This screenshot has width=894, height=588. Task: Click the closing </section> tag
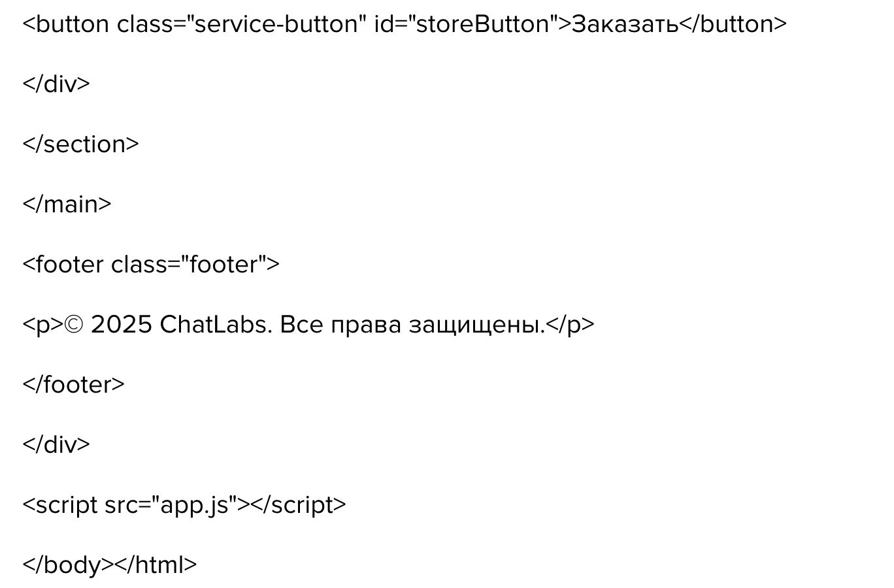pyautogui.click(x=80, y=144)
